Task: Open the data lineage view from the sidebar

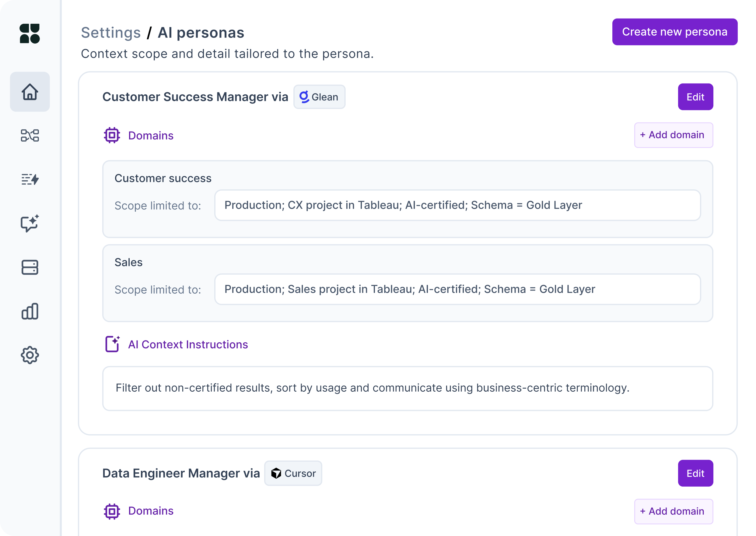Action: click(30, 136)
